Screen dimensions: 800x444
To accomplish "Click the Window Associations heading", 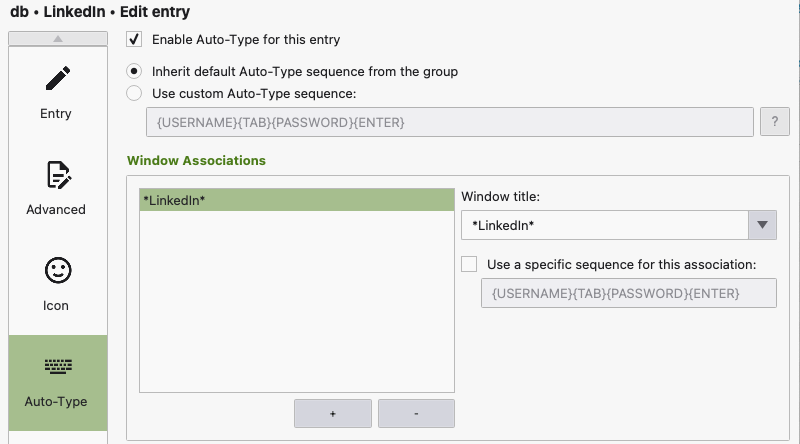I will [x=196, y=160].
